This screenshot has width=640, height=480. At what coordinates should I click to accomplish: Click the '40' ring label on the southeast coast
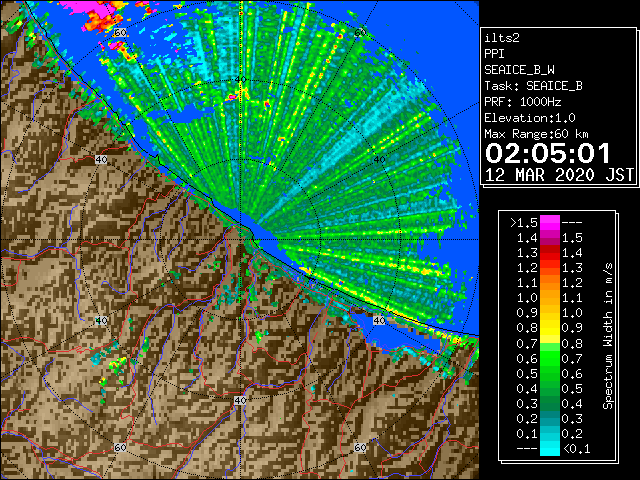click(379, 320)
